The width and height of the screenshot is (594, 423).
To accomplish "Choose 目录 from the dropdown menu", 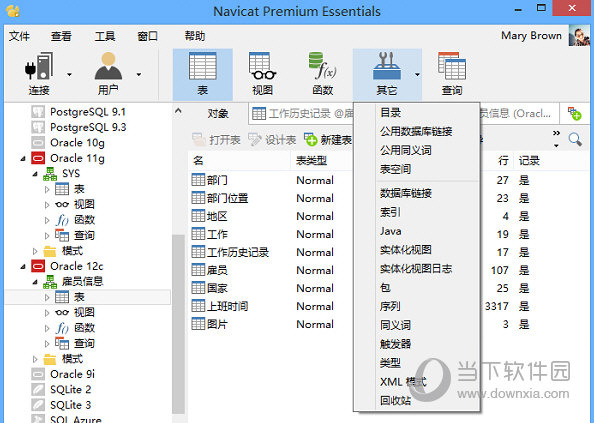I will [x=391, y=112].
